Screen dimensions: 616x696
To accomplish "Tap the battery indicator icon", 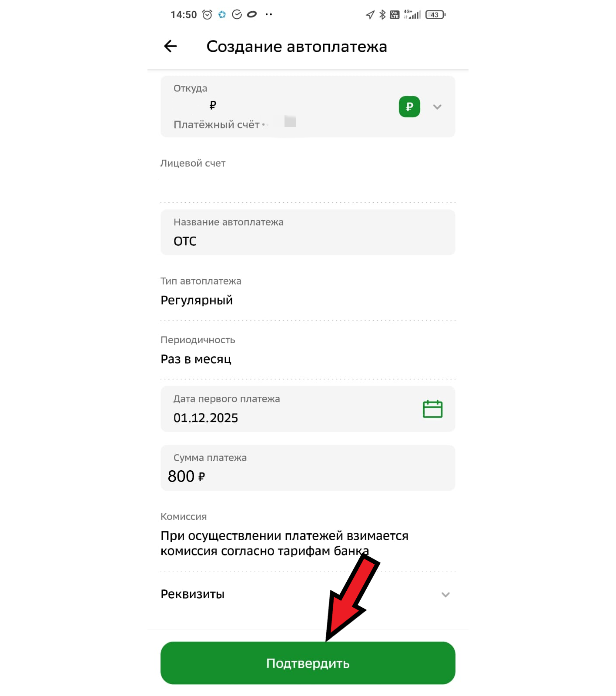I will click(x=435, y=15).
